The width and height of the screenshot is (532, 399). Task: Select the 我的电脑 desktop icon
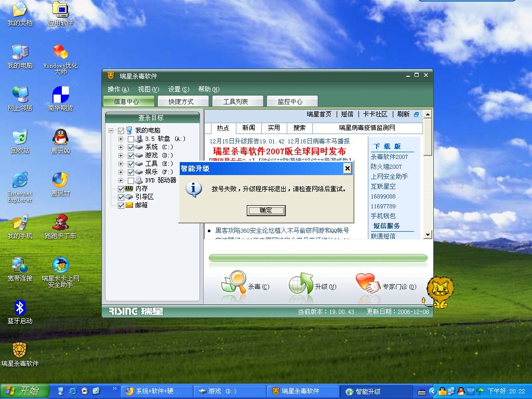(20, 56)
